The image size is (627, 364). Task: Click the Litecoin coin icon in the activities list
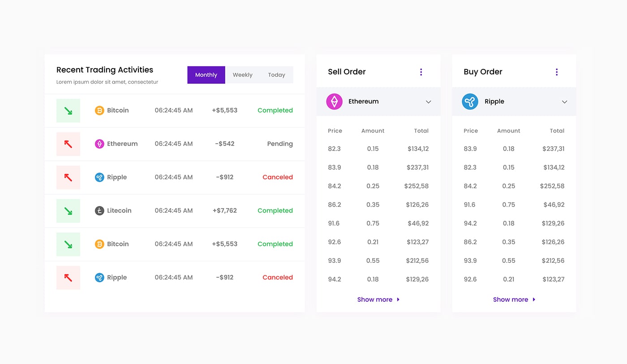coord(99,210)
